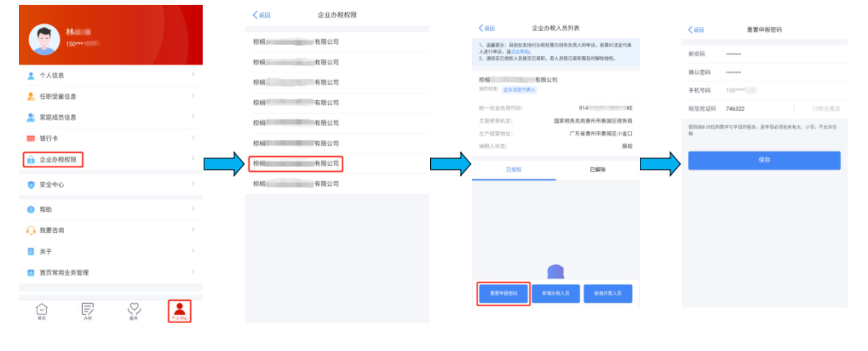
Task: Tap the 帮助 question mark icon
Action: [31, 209]
